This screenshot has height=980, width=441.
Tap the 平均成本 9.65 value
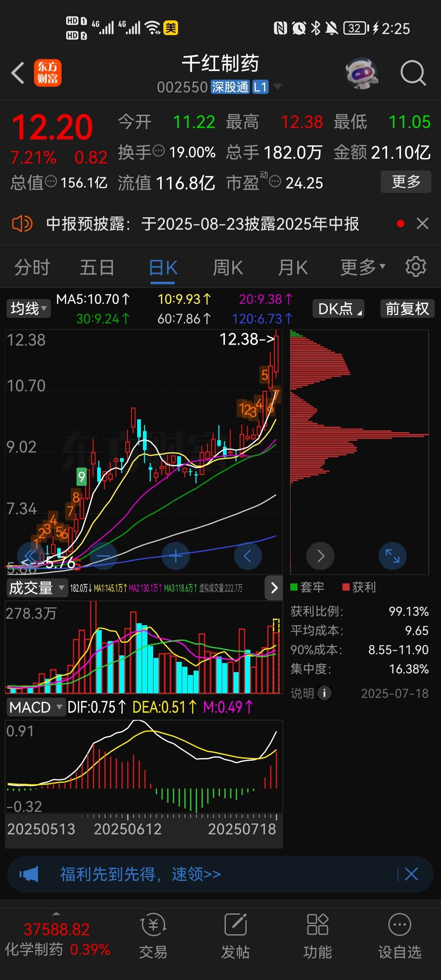pyautogui.click(x=416, y=630)
